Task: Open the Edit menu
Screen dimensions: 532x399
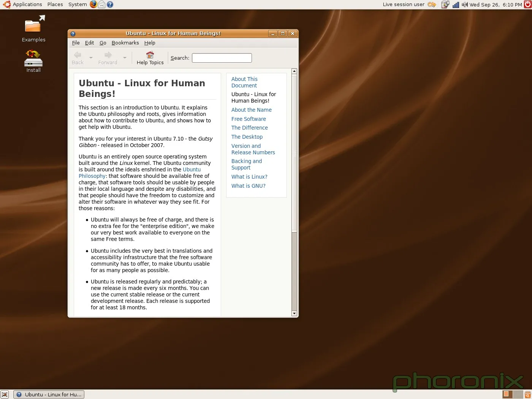Action: point(89,43)
